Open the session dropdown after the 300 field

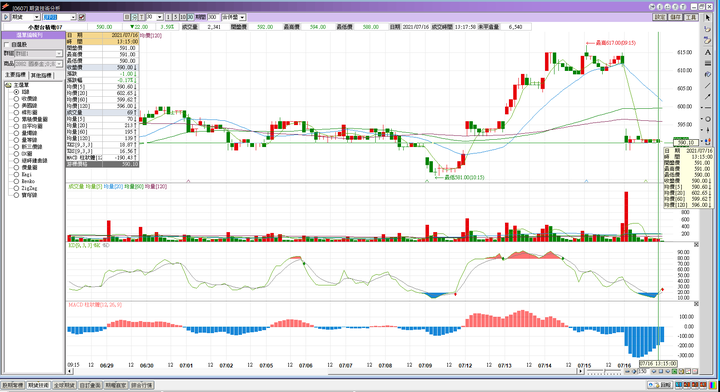[242, 17]
